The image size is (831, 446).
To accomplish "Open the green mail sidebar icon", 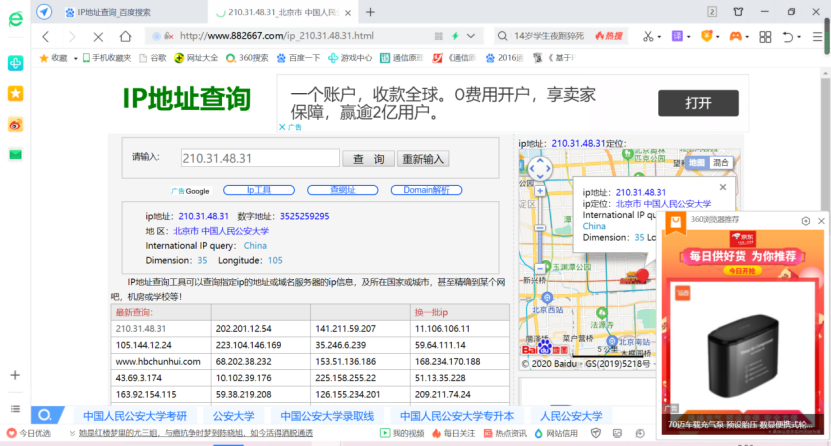I will (15, 155).
